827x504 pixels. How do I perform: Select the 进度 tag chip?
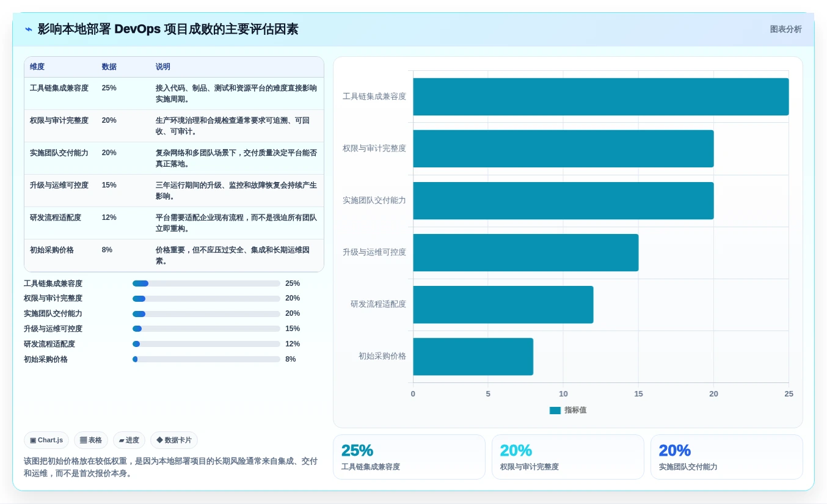(x=129, y=440)
